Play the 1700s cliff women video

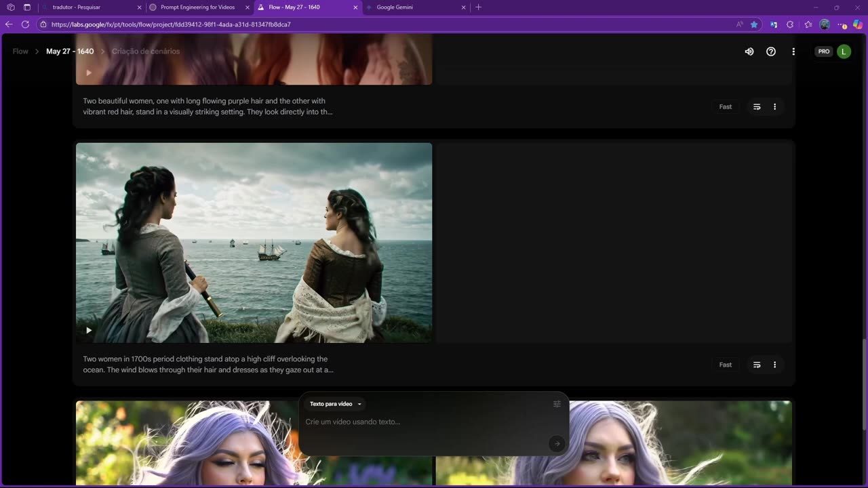click(89, 330)
